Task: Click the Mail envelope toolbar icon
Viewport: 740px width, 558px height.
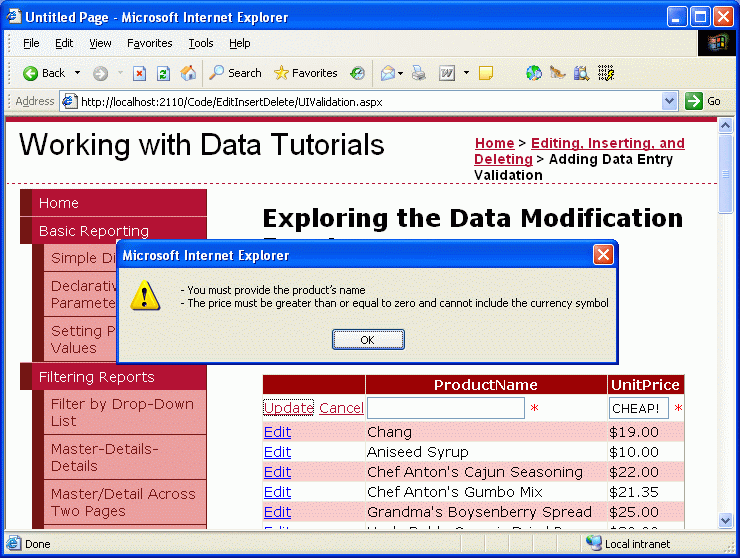Action: coord(387,73)
